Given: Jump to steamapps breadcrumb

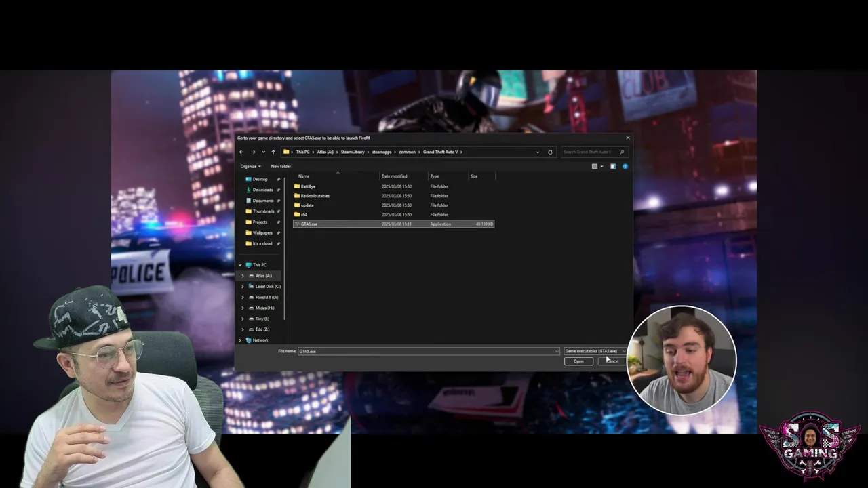Looking at the screenshot, I should click(382, 152).
